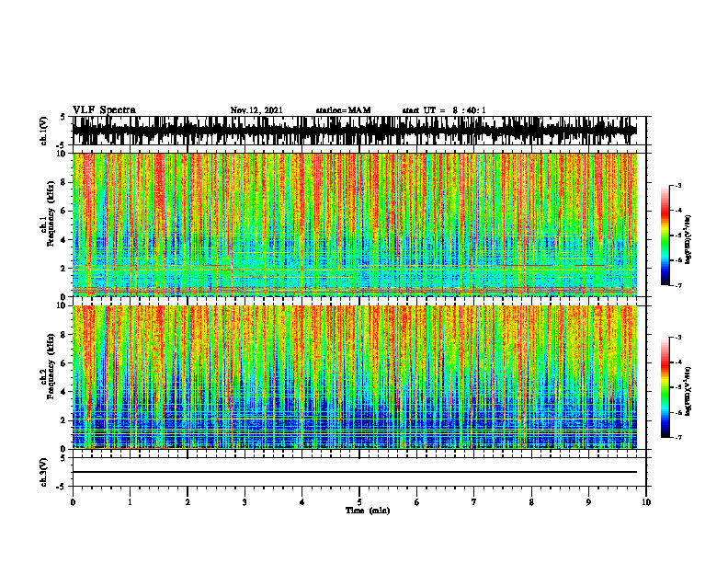Click the "station=MAM" header label
The image size is (728, 563).
coord(343,110)
